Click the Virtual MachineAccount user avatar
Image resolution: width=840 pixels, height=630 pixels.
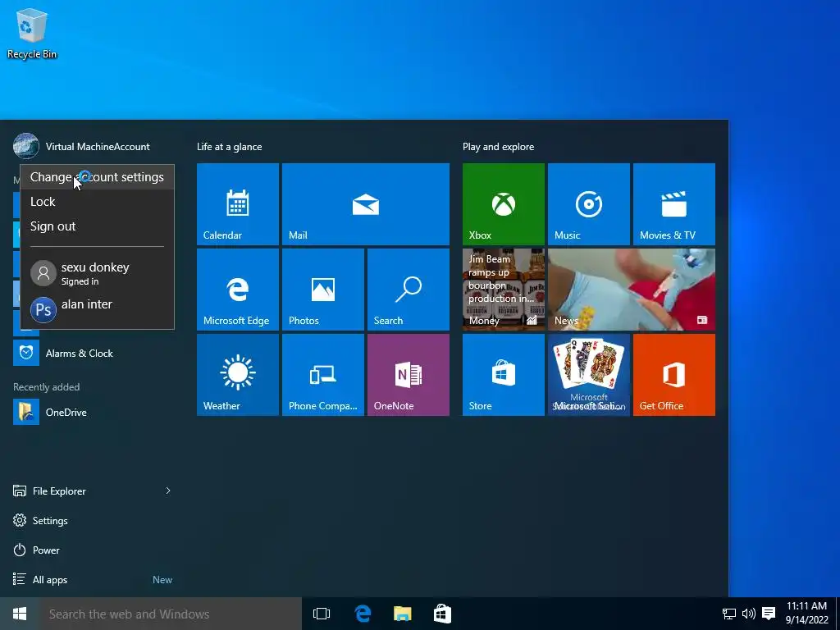26,146
